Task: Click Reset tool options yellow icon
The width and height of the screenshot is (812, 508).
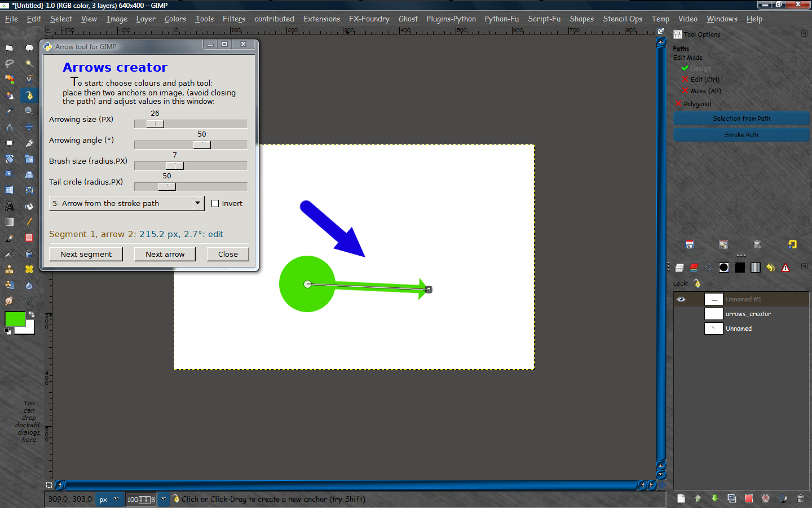Action: (792, 244)
